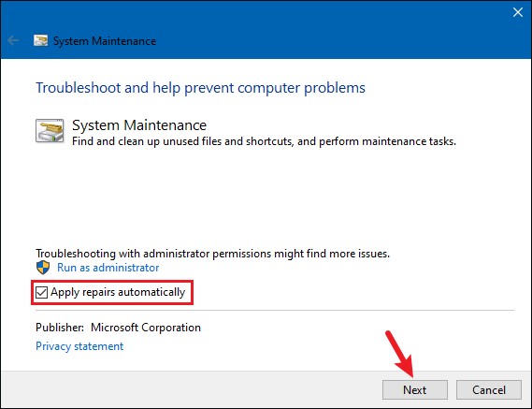Screen dimensions: 532x409
Task: Click the Troubleshoot and help prevent heading
Action: coord(200,88)
